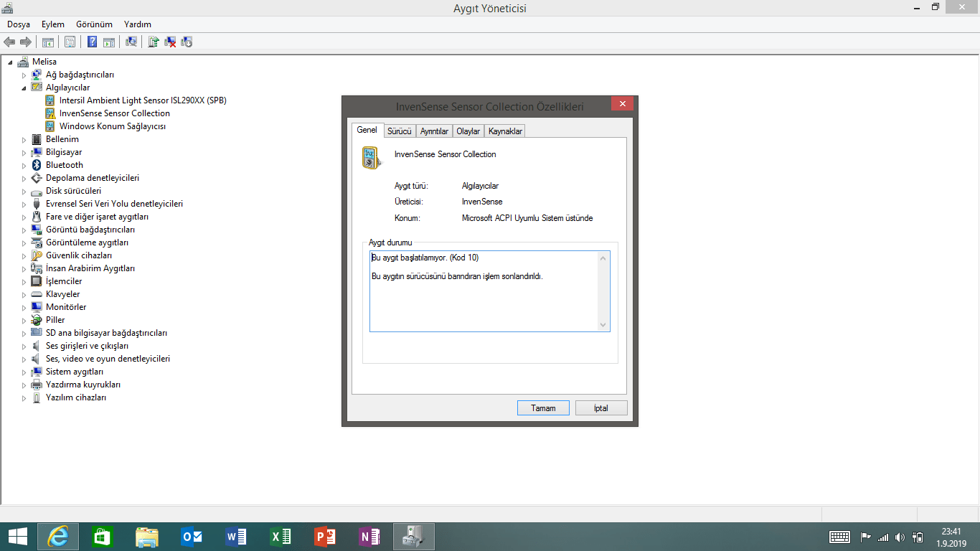Click the 'Bu aygıt başlatılamıyor. (Kod 10)' status text
This screenshot has height=551, width=980.
pyautogui.click(x=425, y=258)
